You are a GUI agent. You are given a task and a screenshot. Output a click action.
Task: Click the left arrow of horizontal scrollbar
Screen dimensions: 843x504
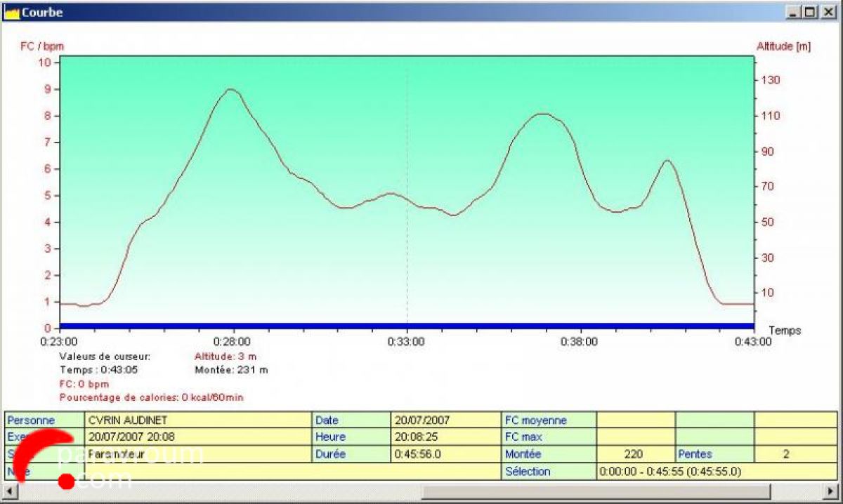[11, 490]
